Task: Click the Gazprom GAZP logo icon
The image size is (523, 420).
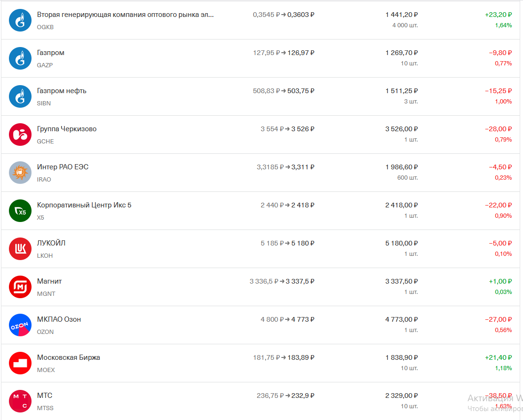Action: [20, 59]
